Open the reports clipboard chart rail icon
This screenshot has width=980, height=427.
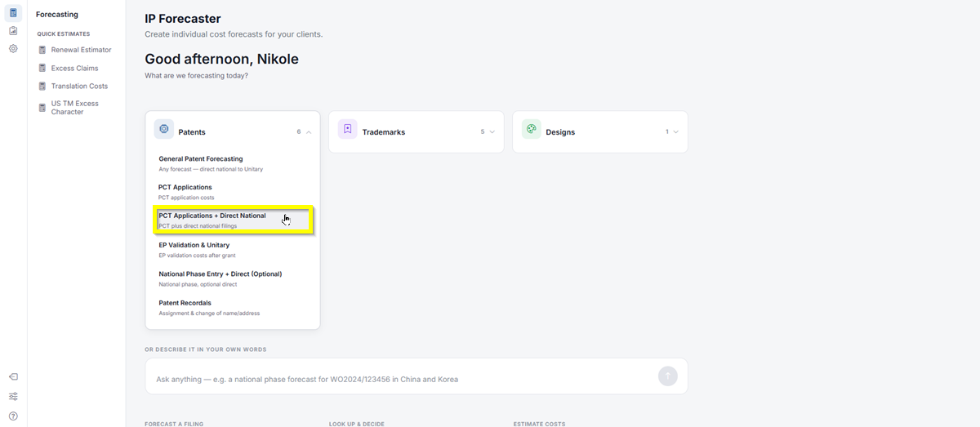[x=13, y=31]
